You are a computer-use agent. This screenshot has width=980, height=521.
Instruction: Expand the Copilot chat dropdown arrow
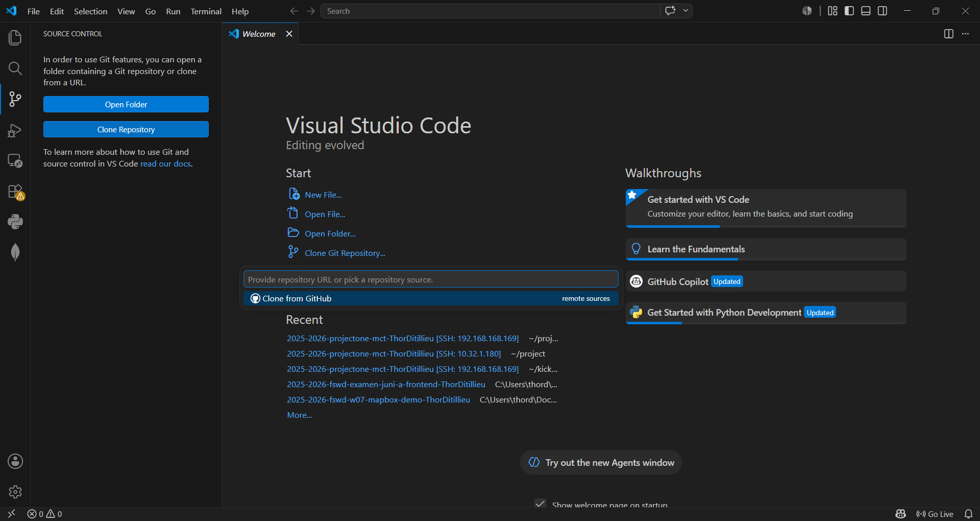685,11
